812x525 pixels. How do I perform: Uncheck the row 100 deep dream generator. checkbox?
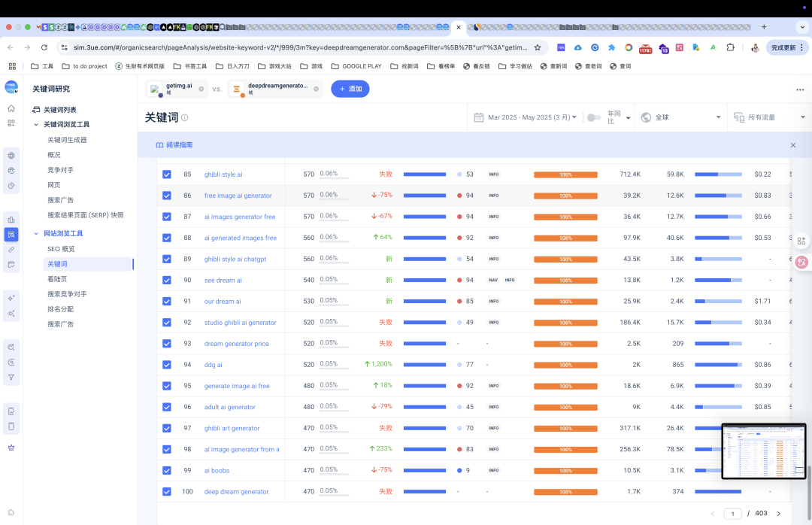click(x=167, y=492)
